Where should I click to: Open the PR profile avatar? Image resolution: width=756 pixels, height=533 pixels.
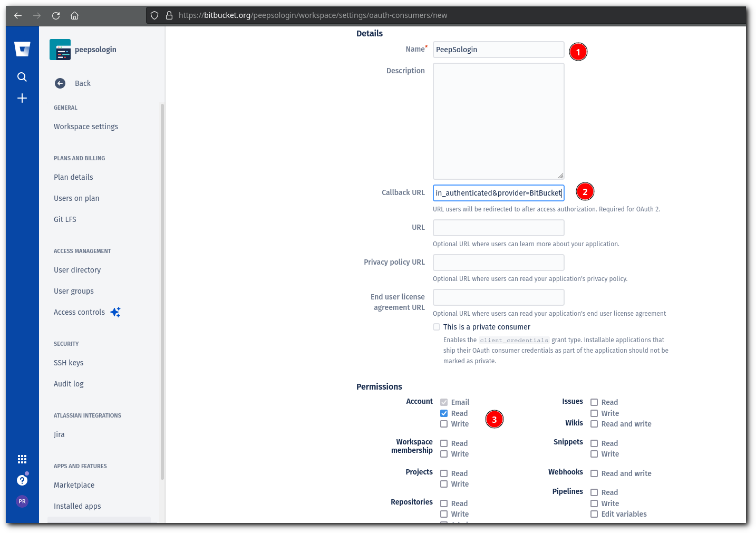(22, 501)
